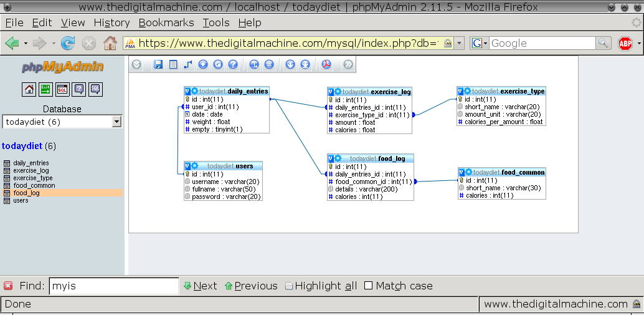The height and width of the screenshot is (315, 644).
Task: Click the Adblock Plus ABP icon
Action: click(x=625, y=43)
